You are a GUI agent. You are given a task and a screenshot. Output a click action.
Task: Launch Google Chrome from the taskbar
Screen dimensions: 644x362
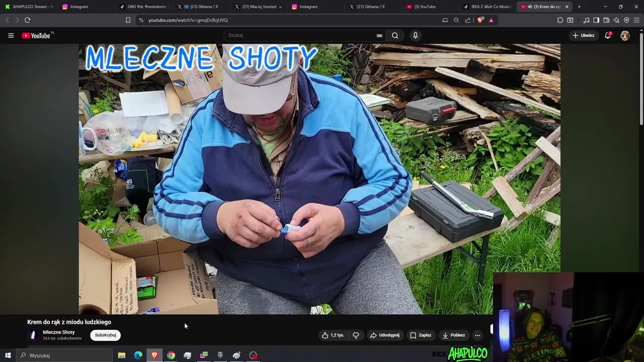(x=171, y=355)
